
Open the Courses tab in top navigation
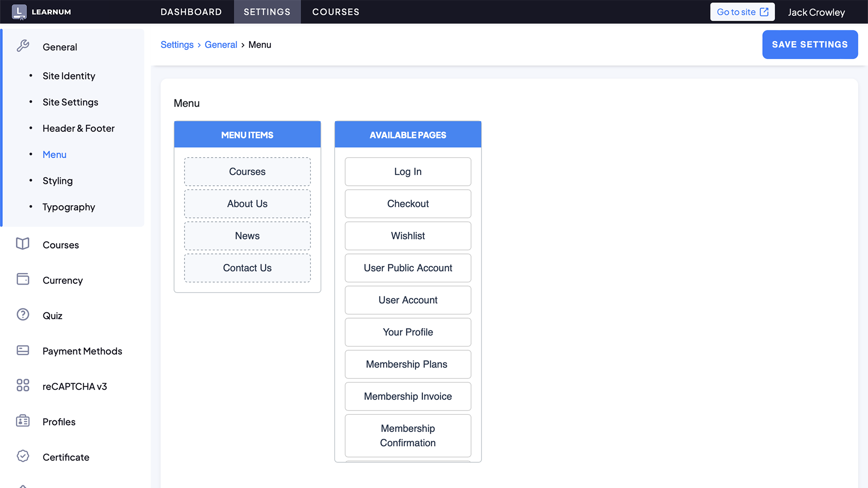[335, 12]
